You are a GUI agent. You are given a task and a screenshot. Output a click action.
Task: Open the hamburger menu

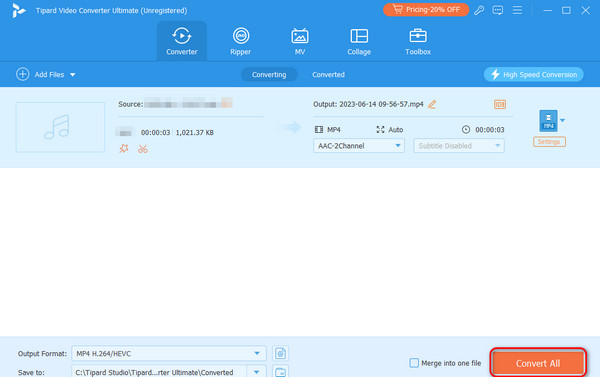click(x=517, y=10)
